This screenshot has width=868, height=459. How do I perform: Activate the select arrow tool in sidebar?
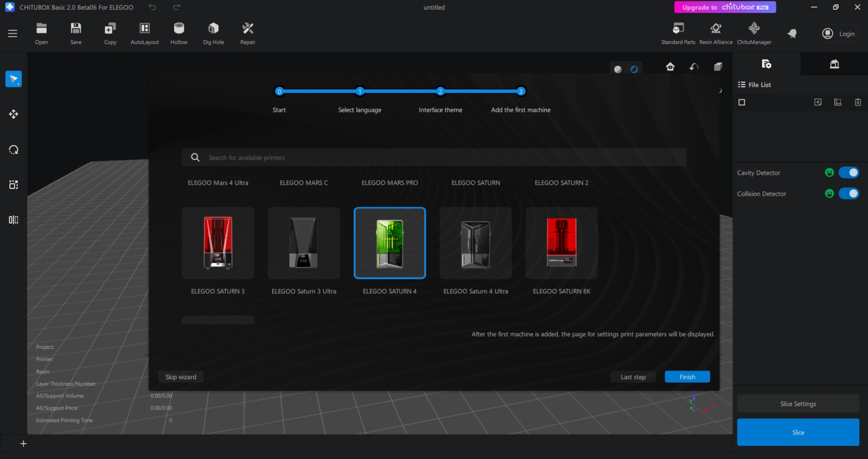coord(14,79)
